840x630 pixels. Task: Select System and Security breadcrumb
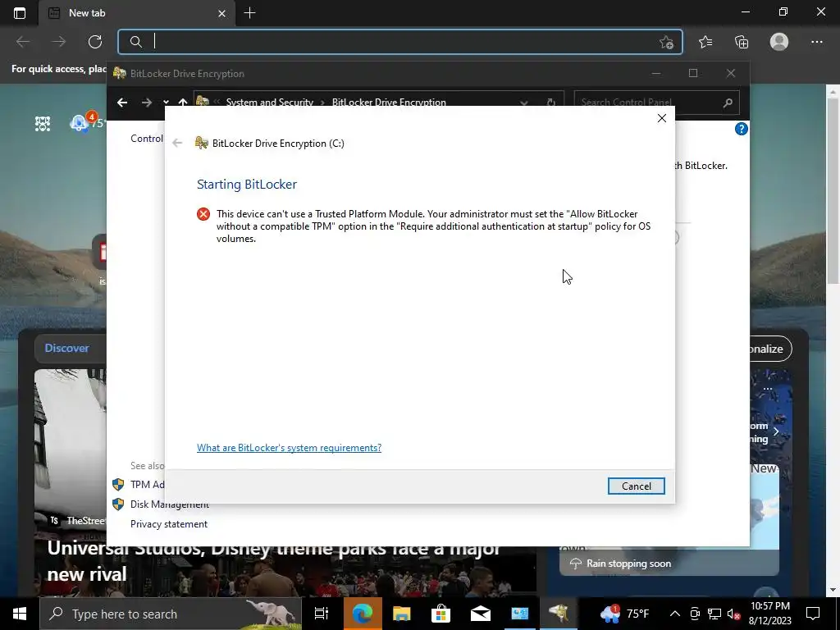tap(269, 102)
